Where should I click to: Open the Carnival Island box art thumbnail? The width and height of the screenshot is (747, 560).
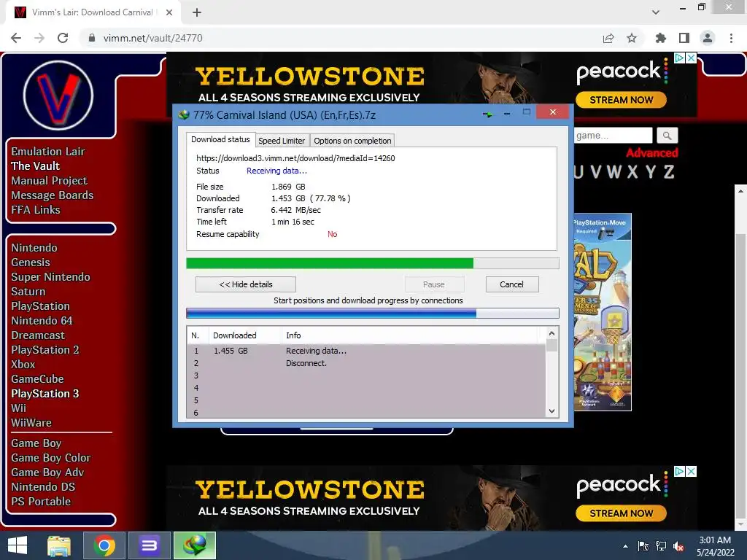(603, 312)
